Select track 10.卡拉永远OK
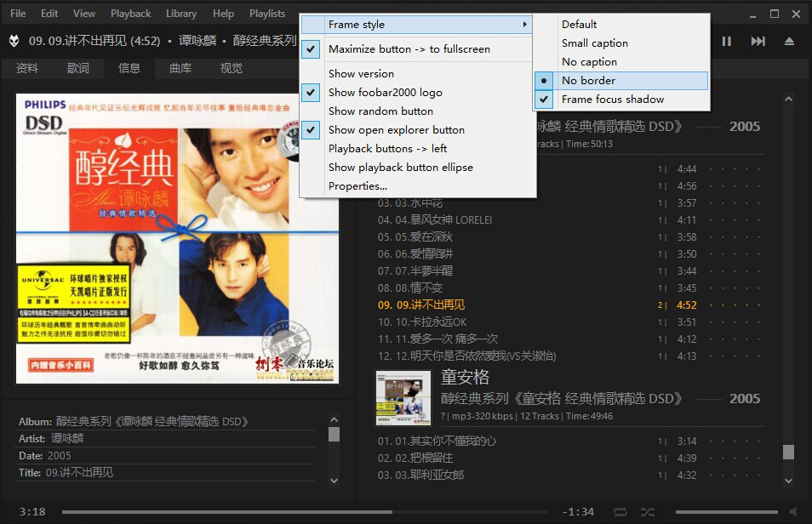The image size is (812, 524). click(x=569, y=322)
